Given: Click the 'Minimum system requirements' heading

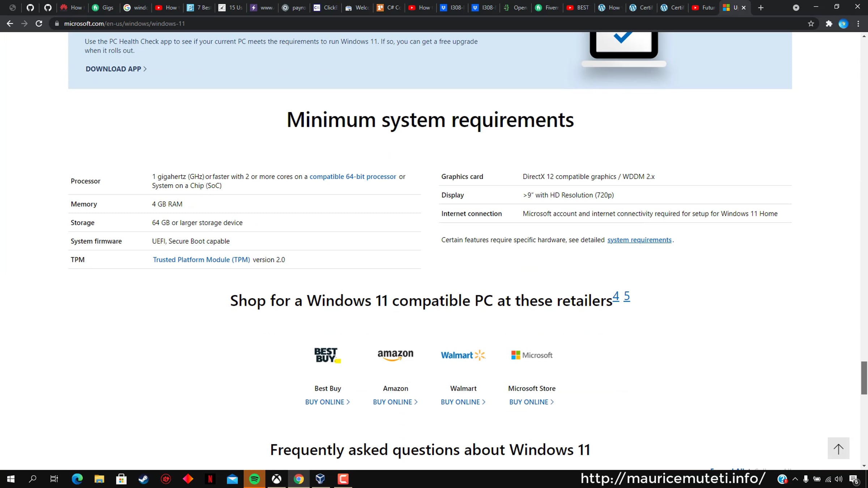Looking at the screenshot, I should click(430, 120).
